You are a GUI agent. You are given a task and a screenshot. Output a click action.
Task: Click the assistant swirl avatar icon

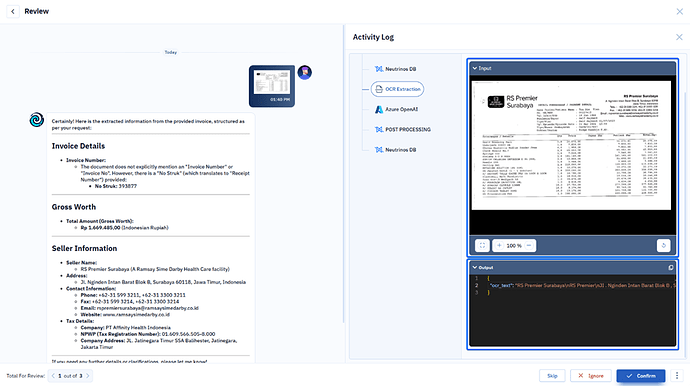click(x=37, y=120)
